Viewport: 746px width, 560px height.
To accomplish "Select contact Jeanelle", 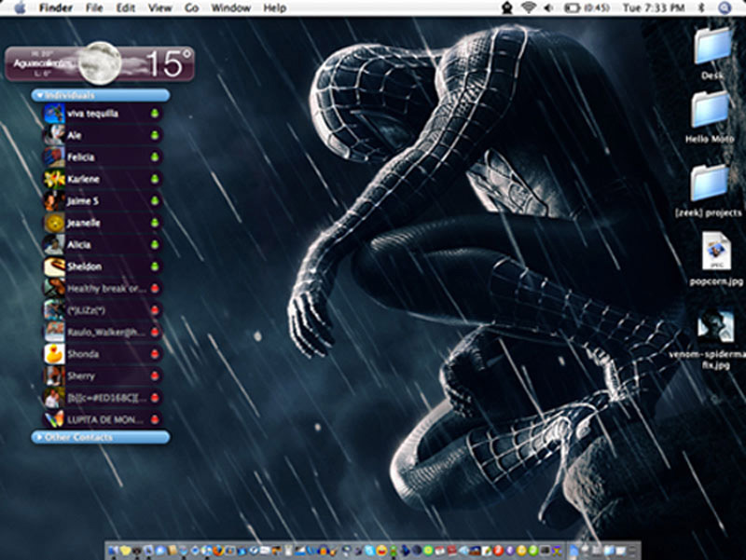I will [x=103, y=223].
